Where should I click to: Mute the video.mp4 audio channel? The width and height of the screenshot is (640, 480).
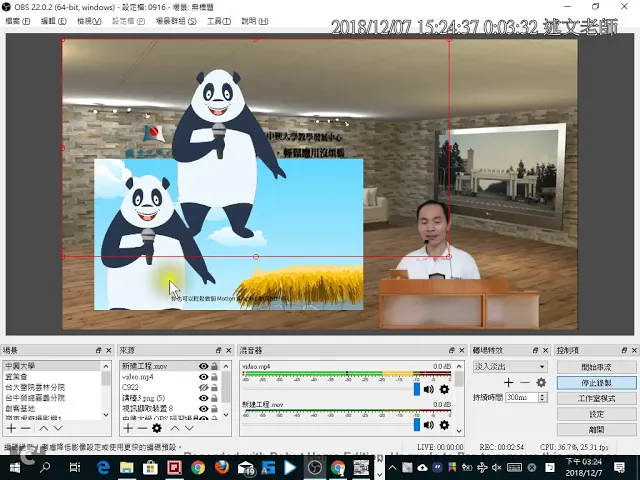click(429, 389)
